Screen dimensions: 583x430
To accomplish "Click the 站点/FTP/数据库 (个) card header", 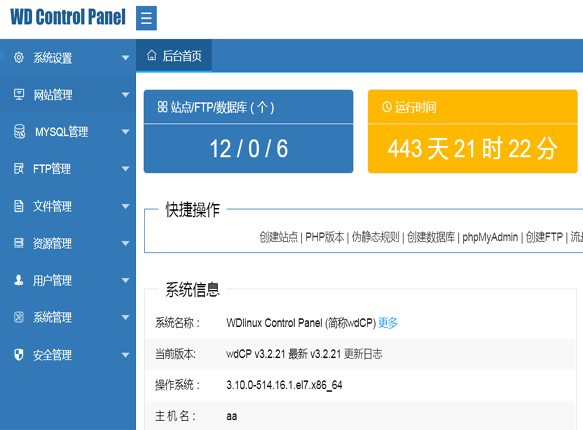I will pos(248,107).
